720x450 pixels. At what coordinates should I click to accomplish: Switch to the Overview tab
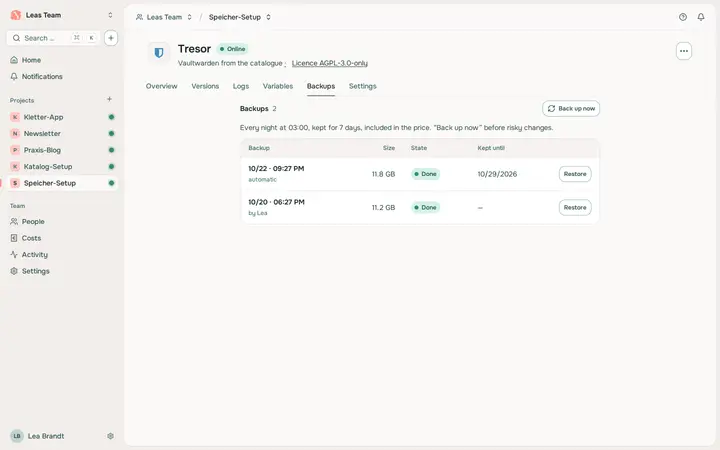click(x=161, y=86)
